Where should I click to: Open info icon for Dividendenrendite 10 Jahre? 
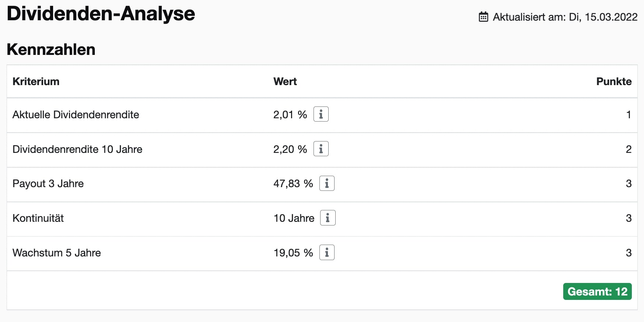tap(321, 149)
